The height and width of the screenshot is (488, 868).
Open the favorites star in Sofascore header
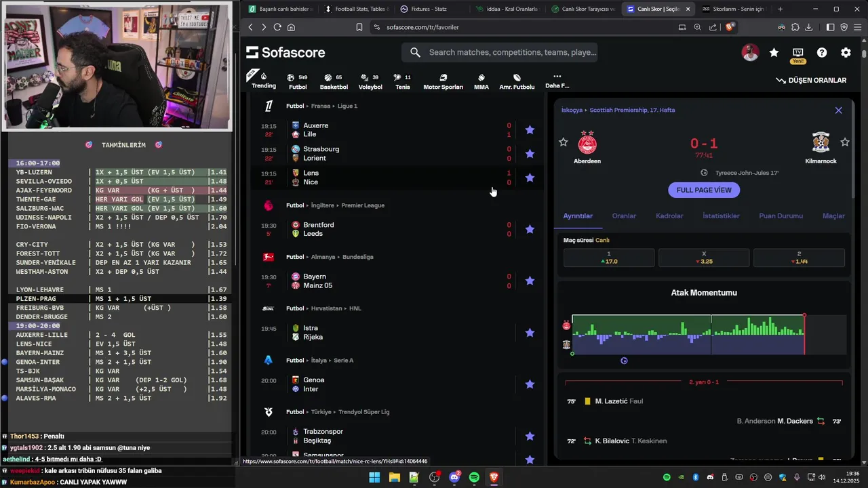pos(774,53)
